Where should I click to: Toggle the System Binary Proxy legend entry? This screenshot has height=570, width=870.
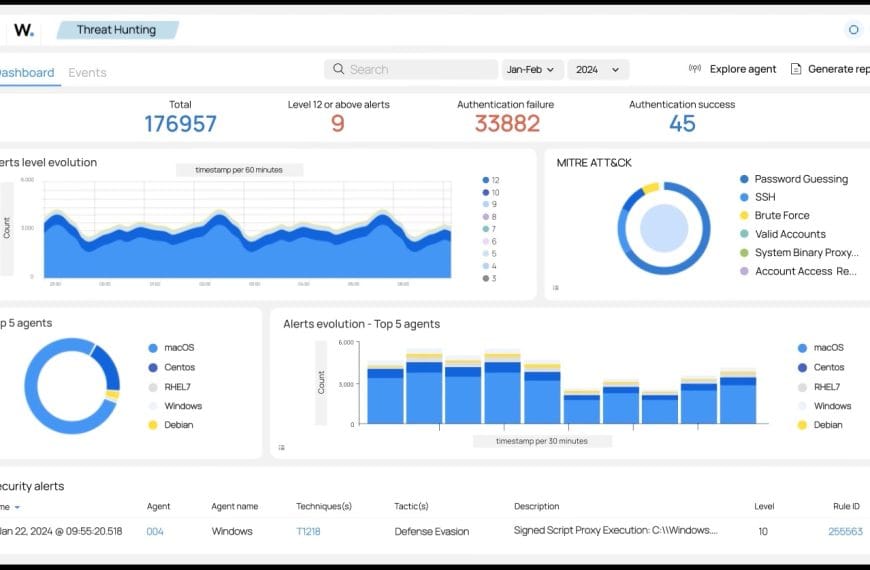(800, 253)
